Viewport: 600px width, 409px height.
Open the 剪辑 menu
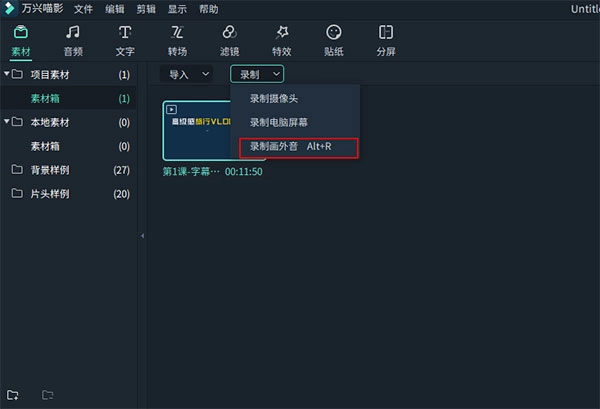tap(146, 9)
